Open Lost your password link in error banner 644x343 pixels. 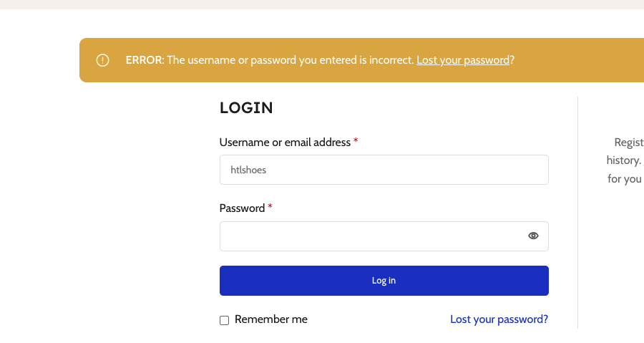463,60
